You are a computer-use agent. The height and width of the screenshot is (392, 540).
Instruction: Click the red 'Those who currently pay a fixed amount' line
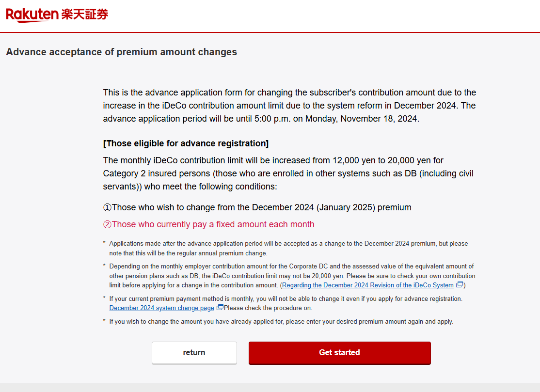click(x=209, y=224)
